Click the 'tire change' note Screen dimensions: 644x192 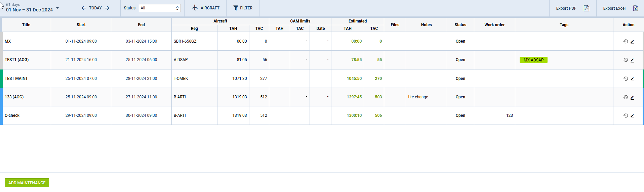418,97
